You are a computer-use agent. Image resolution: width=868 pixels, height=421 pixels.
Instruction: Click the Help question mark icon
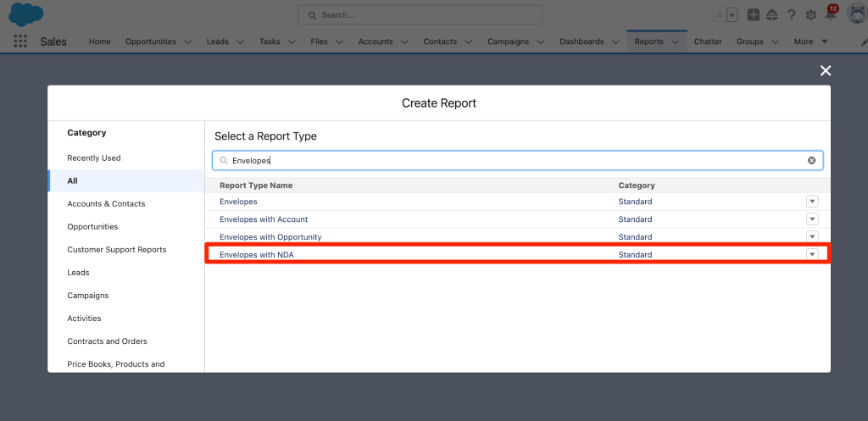point(791,15)
